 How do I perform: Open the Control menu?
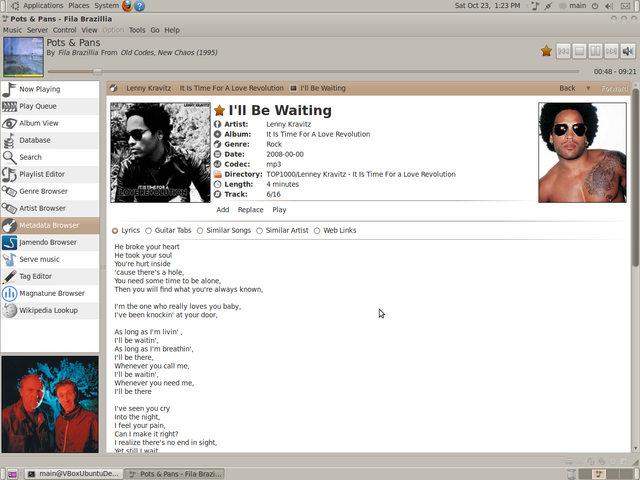64,30
